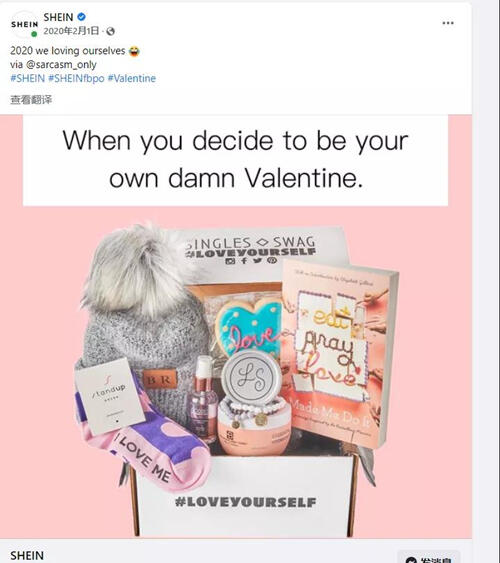
Task: Open the SHEIN page name in post header
Action: coord(58,17)
